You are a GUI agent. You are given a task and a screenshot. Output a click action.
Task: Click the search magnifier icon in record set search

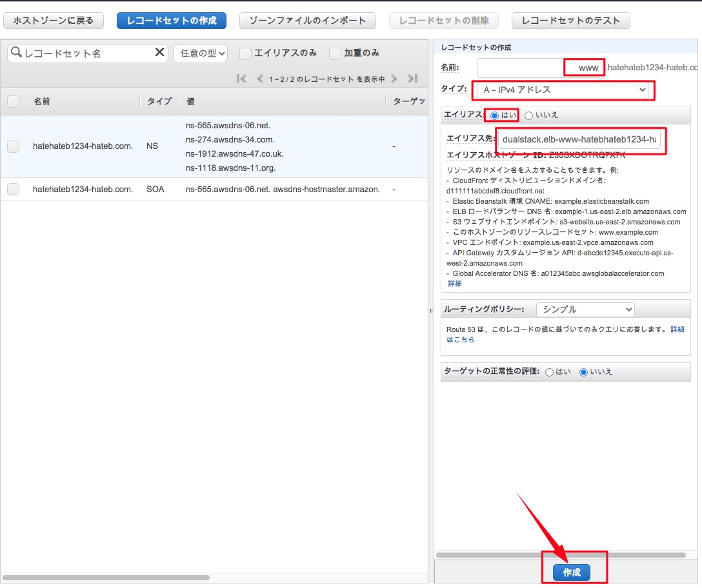pos(16,52)
